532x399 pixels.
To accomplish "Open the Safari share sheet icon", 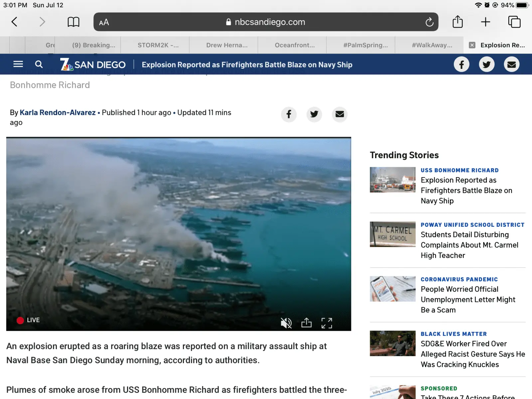I will pyautogui.click(x=458, y=22).
